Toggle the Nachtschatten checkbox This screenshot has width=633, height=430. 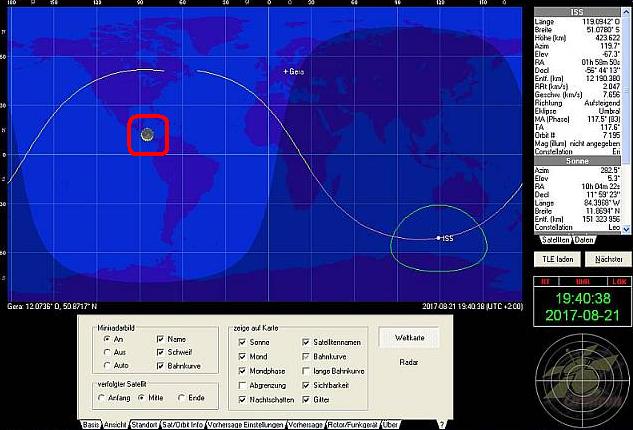(x=242, y=399)
